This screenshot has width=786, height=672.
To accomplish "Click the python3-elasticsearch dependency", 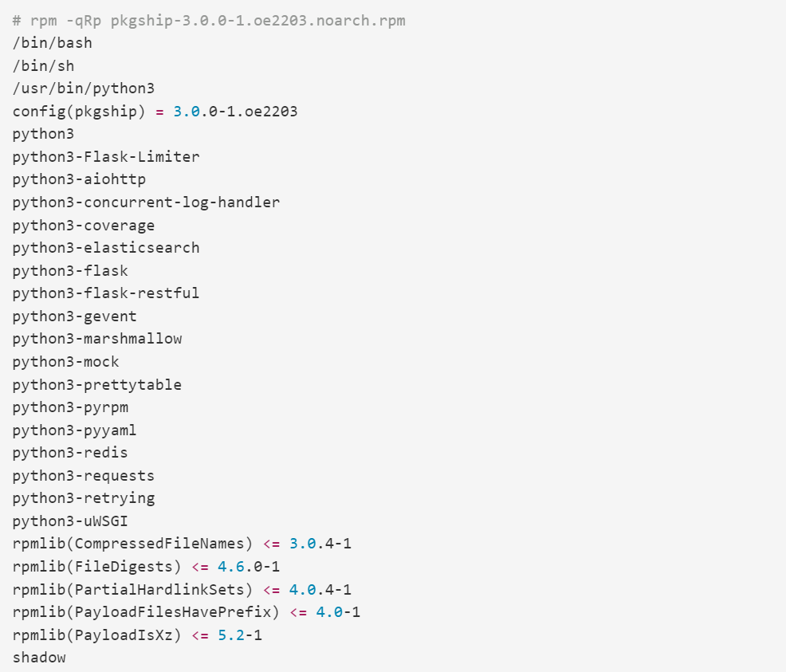I will (106, 247).
